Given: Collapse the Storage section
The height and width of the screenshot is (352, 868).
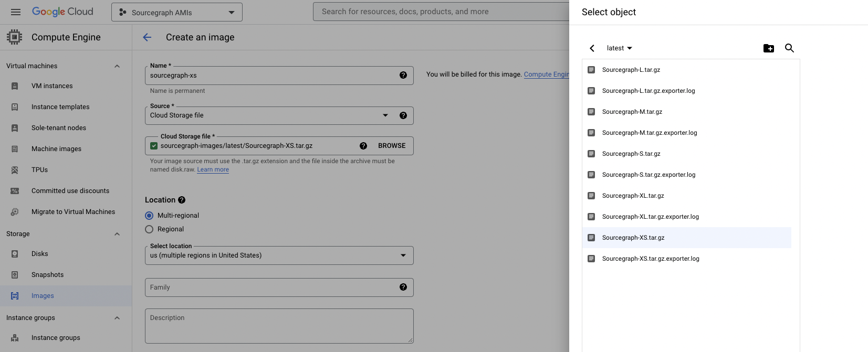Looking at the screenshot, I should pyautogui.click(x=117, y=234).
